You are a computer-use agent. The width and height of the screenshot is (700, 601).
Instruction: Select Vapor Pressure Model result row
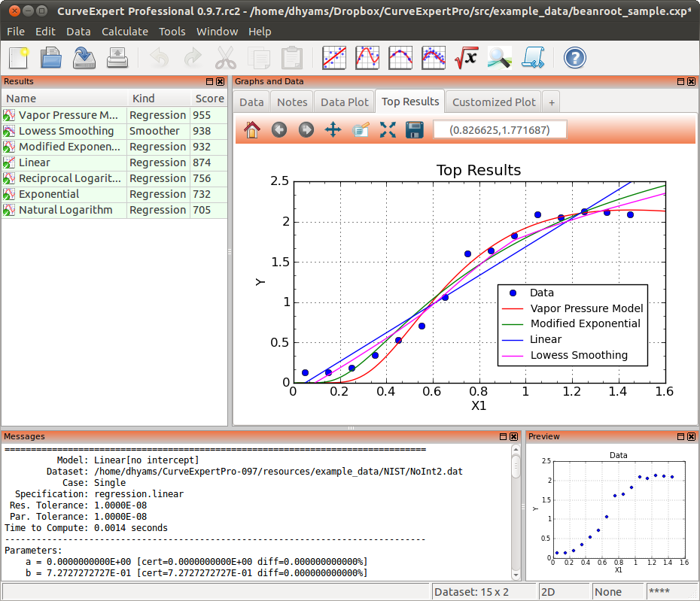click(68, 115)
